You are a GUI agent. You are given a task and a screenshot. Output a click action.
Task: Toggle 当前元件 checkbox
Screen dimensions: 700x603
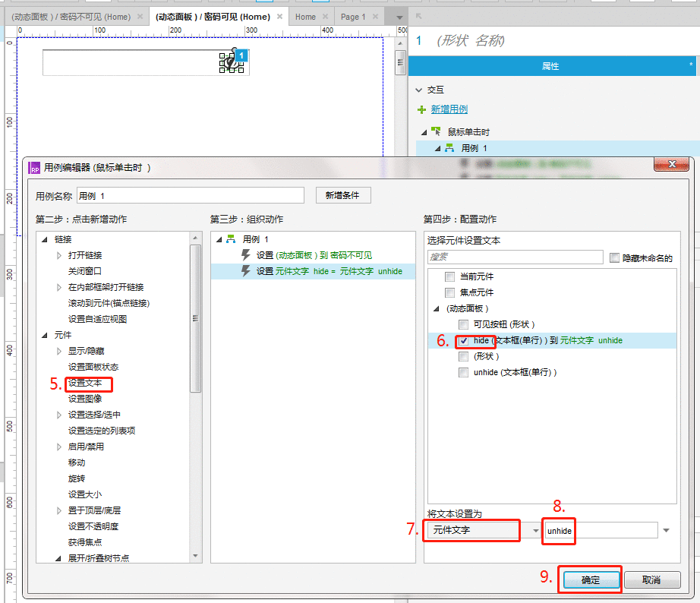pyautogui.click(x=450, y=277)
